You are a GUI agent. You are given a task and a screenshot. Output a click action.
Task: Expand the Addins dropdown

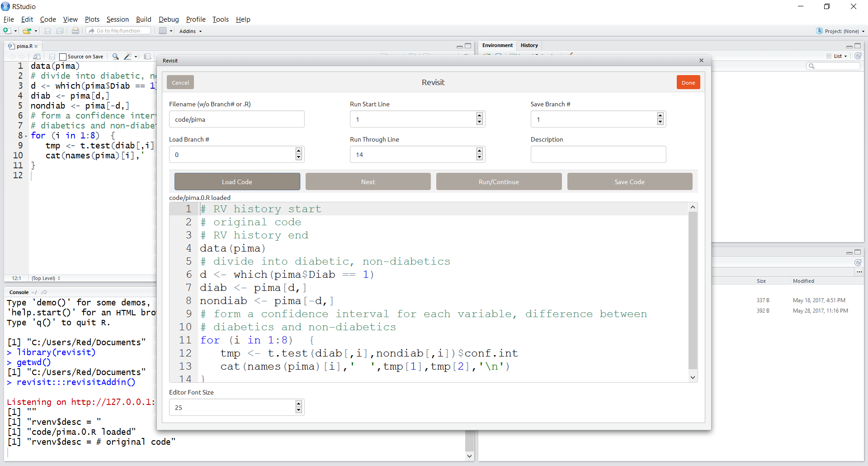click(190, 31)
